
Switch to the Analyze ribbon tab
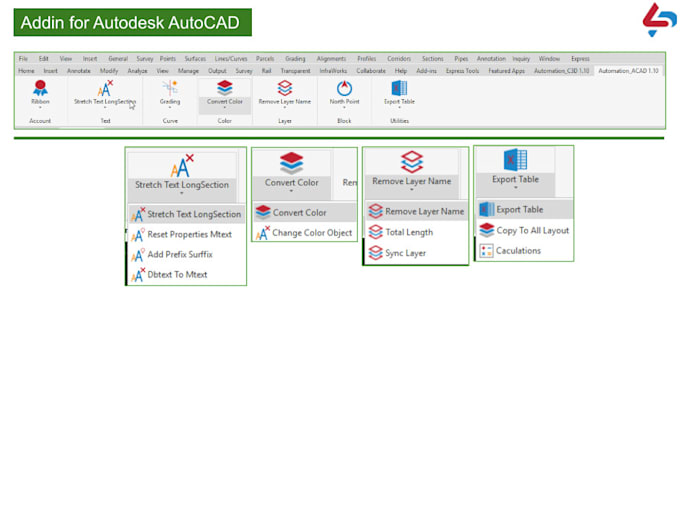(x=137, y=71)
